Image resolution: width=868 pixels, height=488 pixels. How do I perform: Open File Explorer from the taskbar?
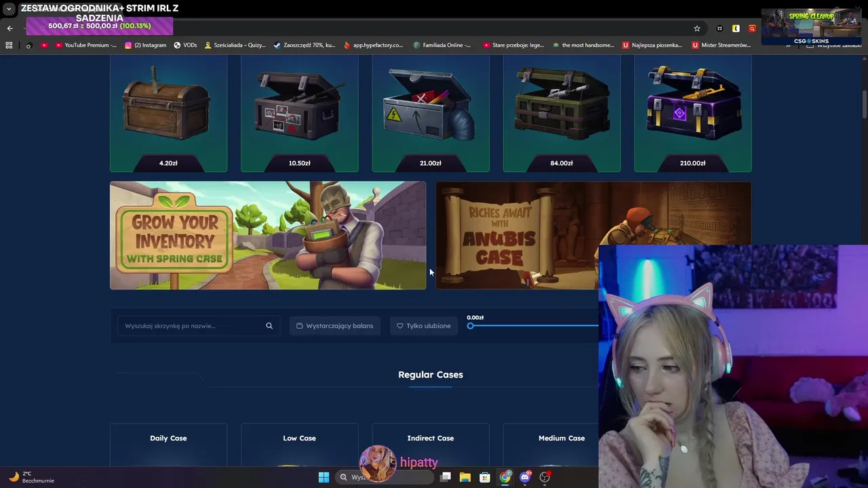point(465,477)
